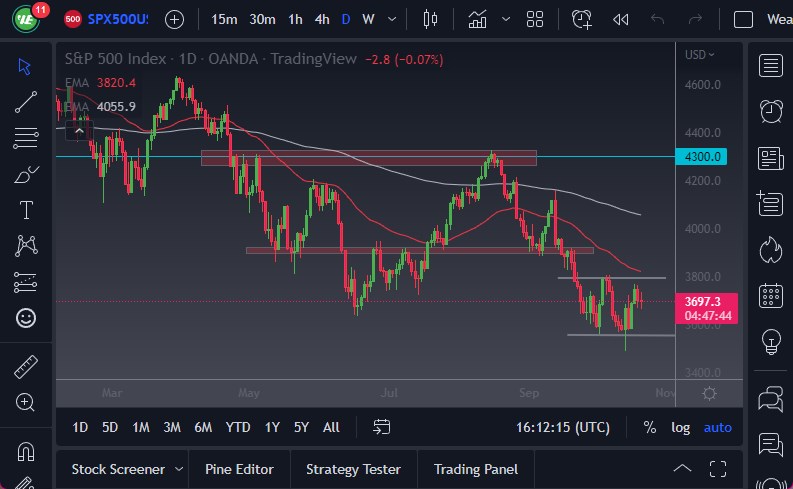Expand the bottom panel with chevron
The image size is (793, 489).
pos(682,469)
